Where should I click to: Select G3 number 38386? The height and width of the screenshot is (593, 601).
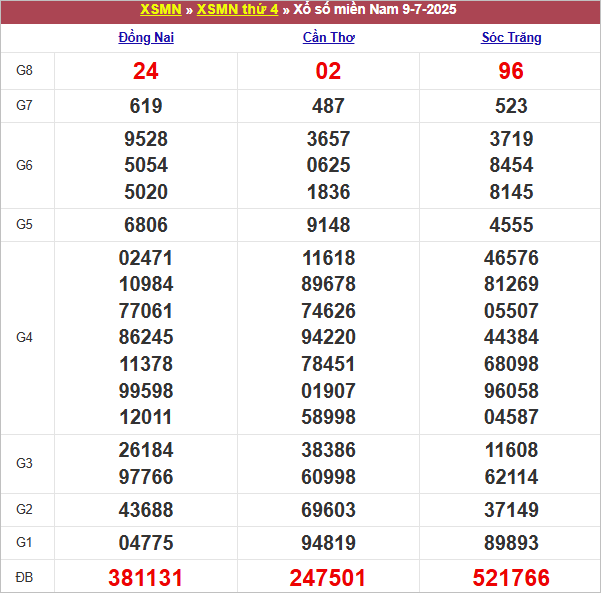328,450
